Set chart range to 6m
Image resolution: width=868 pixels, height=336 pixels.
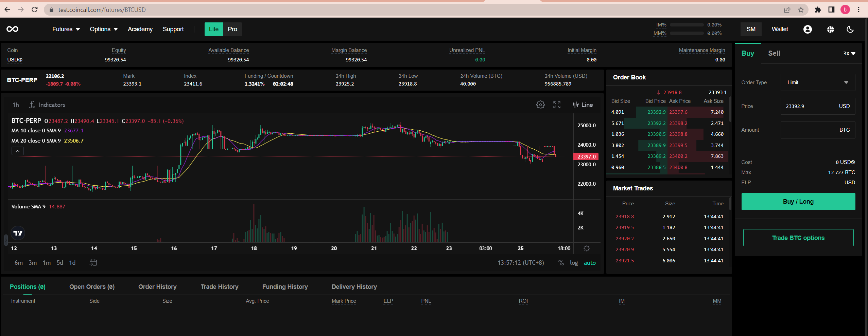pyautogui.click(x=19, y=263)
